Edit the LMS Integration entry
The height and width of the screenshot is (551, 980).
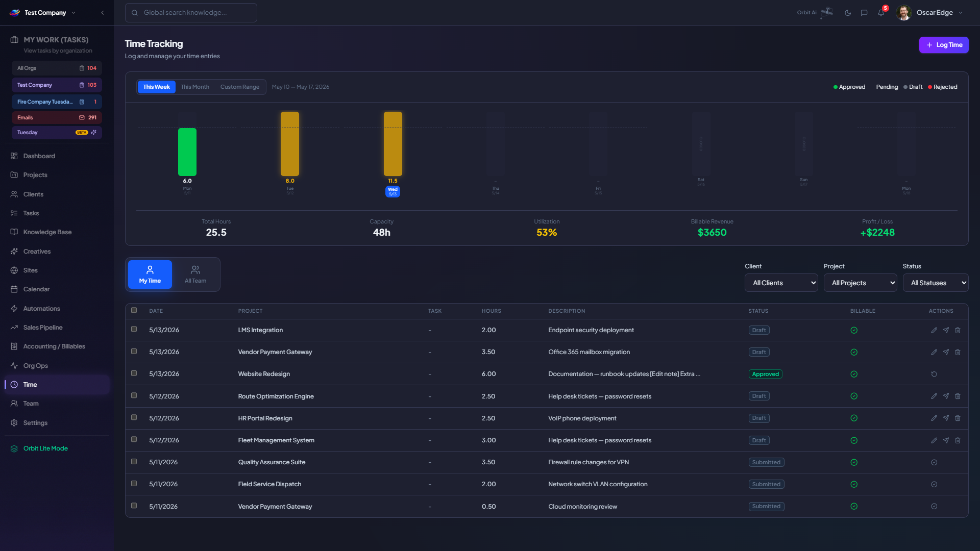pyautogui.click(x=934, y=330)
